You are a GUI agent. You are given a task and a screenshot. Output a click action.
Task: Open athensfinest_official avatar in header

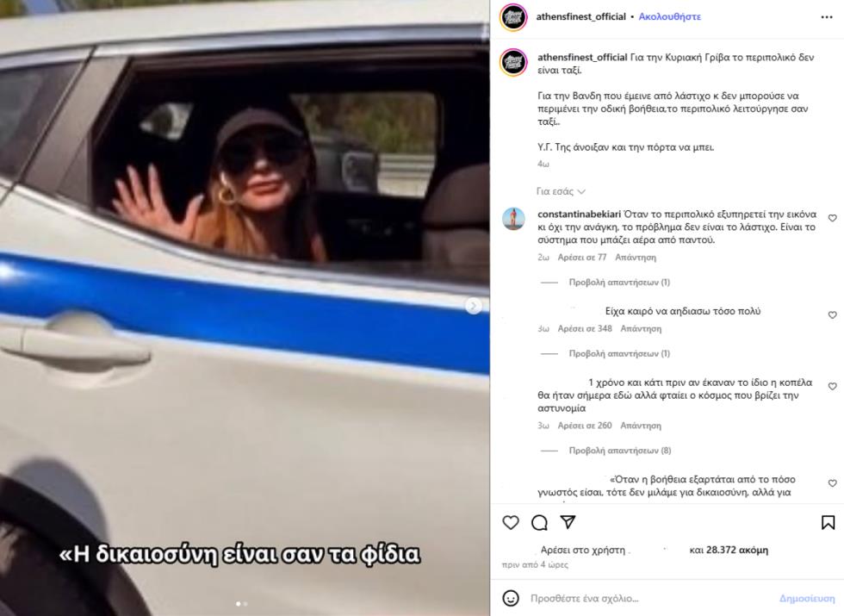coord(513,17)
